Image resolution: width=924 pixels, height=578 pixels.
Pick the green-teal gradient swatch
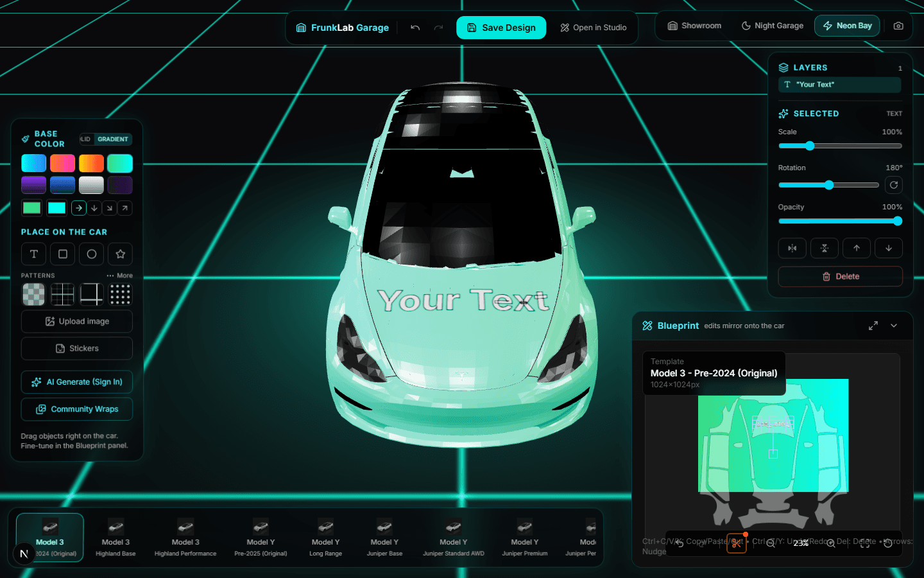[120, 163]
